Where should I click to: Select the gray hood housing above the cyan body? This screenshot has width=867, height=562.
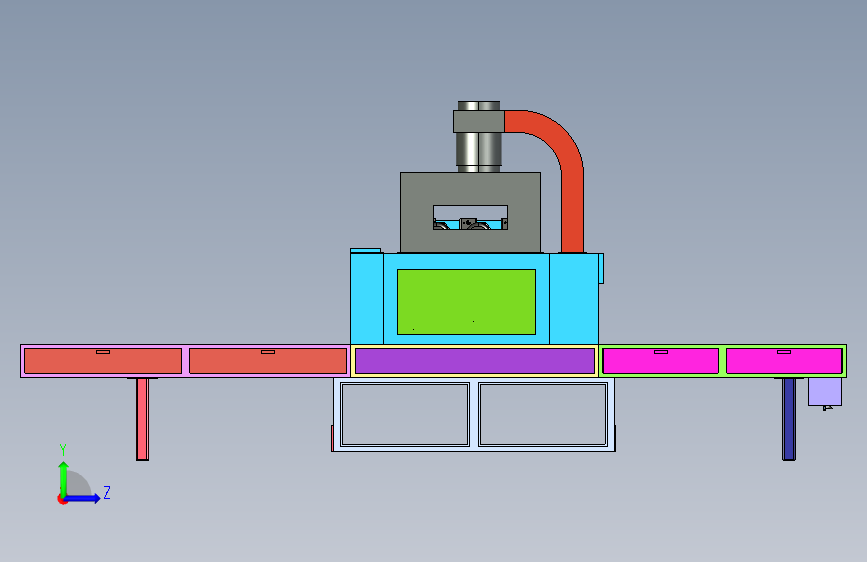click(x=470, y=191)
